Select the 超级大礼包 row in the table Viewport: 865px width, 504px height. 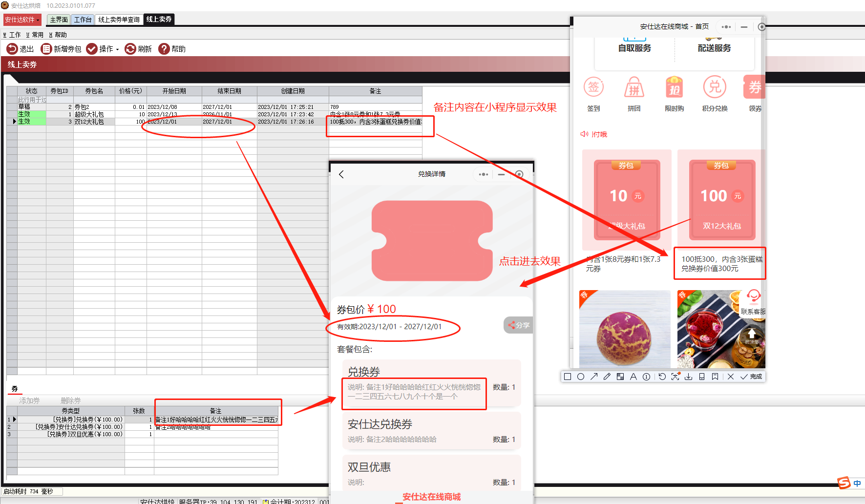(214, 114)
